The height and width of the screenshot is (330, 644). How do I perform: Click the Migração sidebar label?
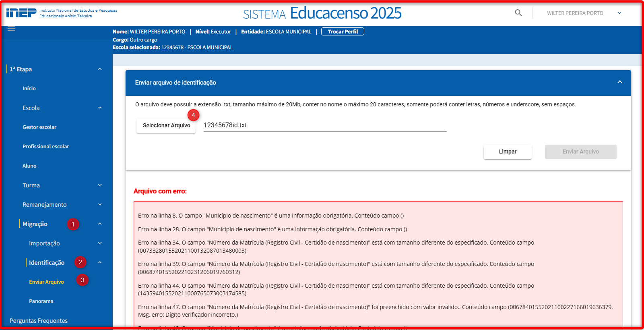(x=35, y=224)
